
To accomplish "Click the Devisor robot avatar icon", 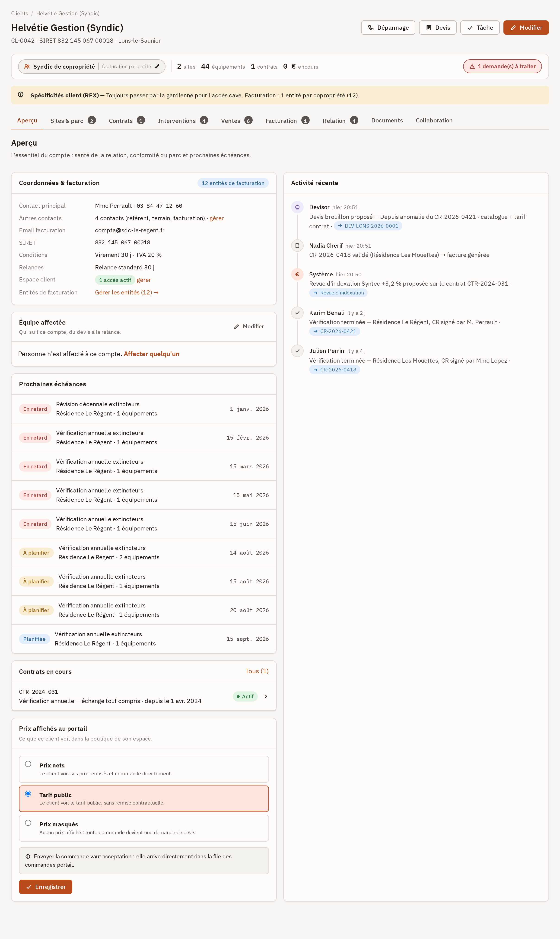I will pos(297,207).
